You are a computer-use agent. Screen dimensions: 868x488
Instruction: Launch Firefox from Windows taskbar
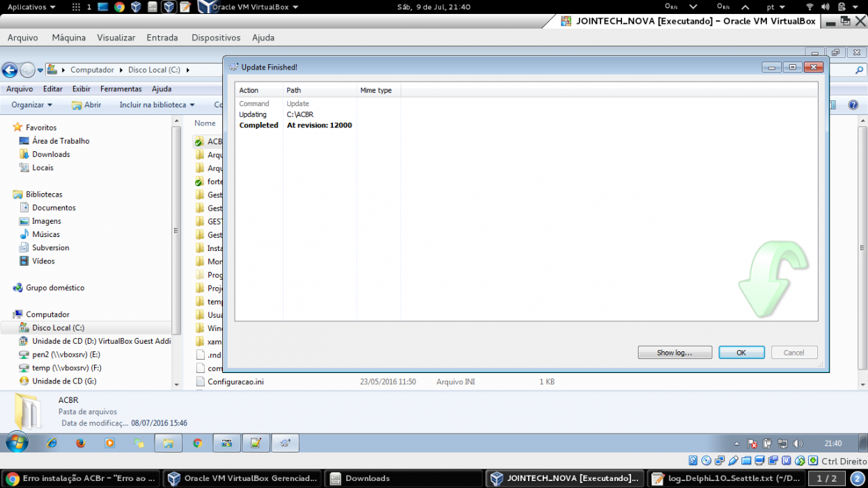click(80, 443)
